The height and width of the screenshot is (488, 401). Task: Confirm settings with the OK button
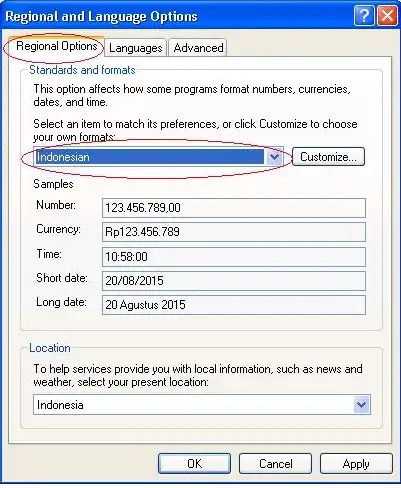[194, 464]
